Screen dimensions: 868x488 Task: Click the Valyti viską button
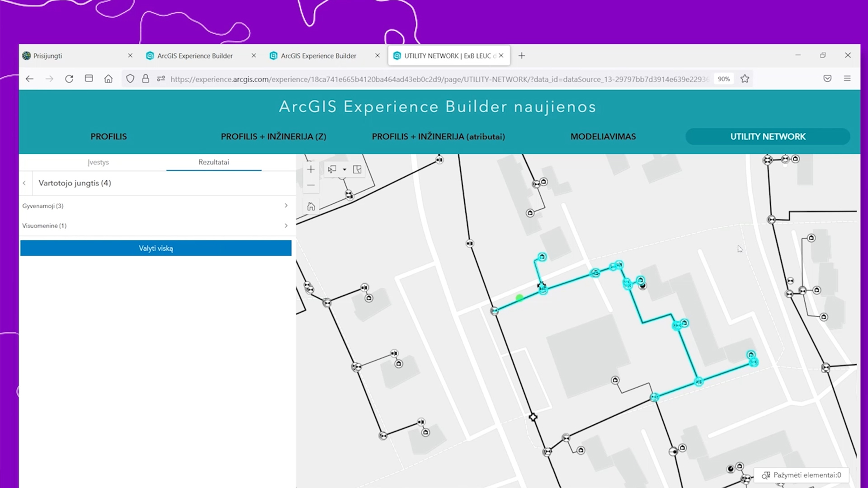click(156, 248)
